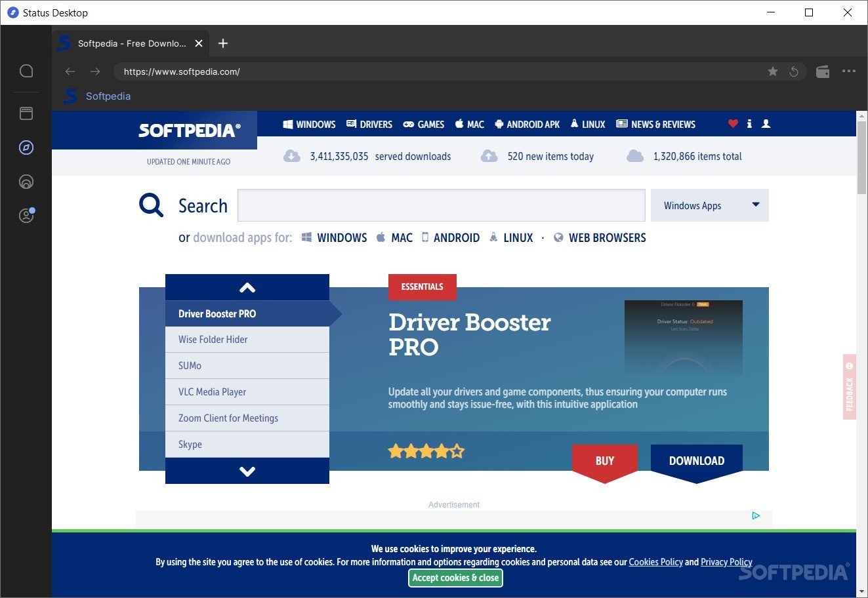Click the Status Desktop app icon in title bar
Screen dimensions: 868x598
[x=12, y=12]
